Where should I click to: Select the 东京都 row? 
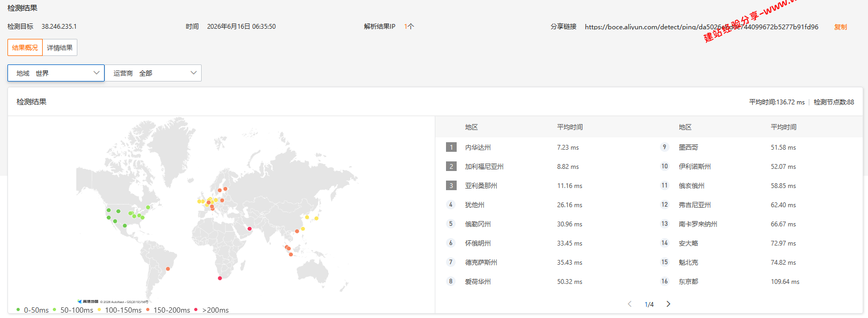[x=755, y=282]
